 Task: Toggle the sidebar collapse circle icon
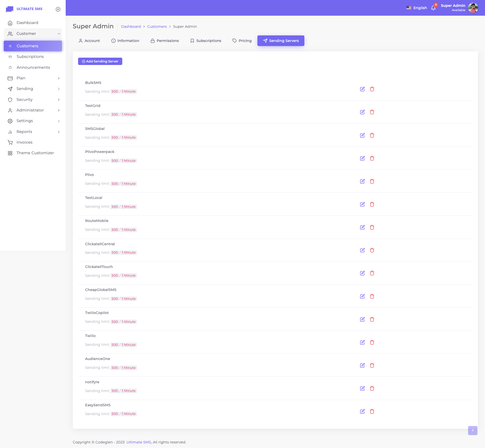[x=58, y=9]
